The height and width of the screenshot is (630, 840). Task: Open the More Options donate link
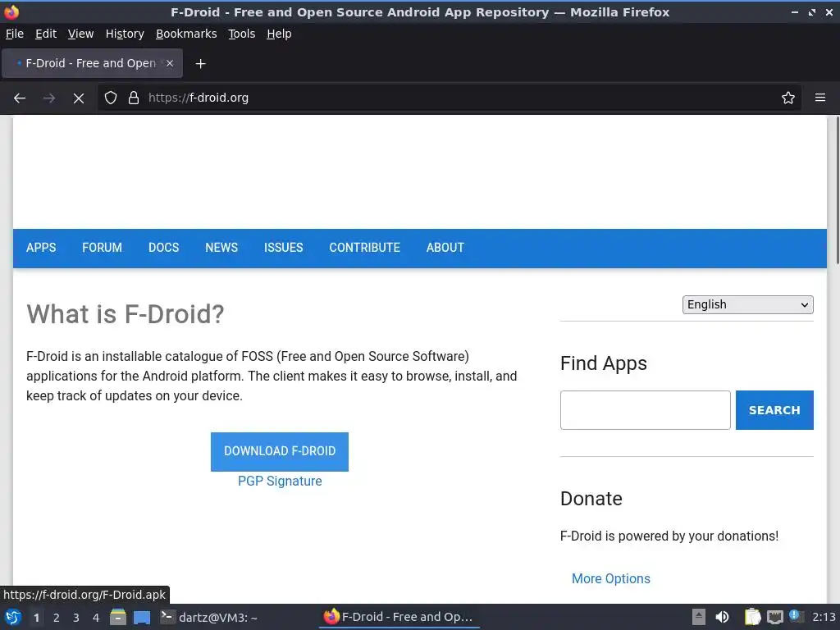(610, 578)
